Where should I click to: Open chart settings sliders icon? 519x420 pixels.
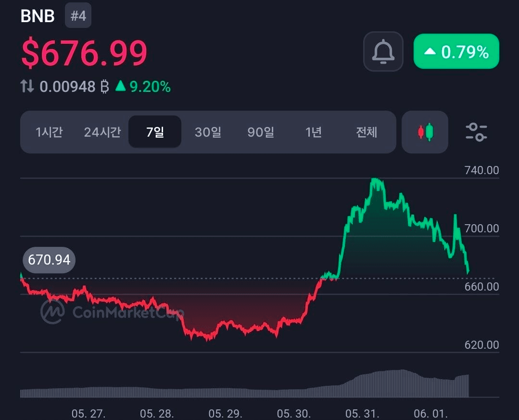tap(476, 132)
